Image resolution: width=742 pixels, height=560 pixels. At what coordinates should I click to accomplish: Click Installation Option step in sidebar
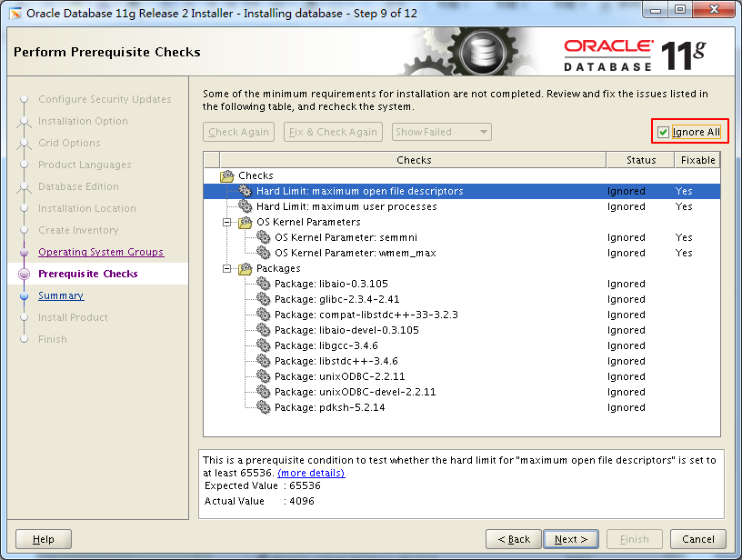point(83,121)
